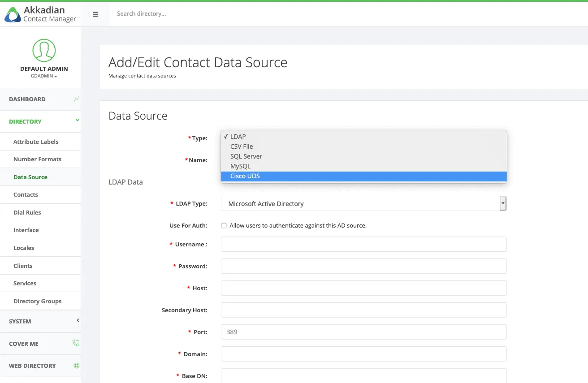The height and width of the screenshot is (383, 588).
Task: Click the Cover Me phone icon
Action: click(76, 343)
